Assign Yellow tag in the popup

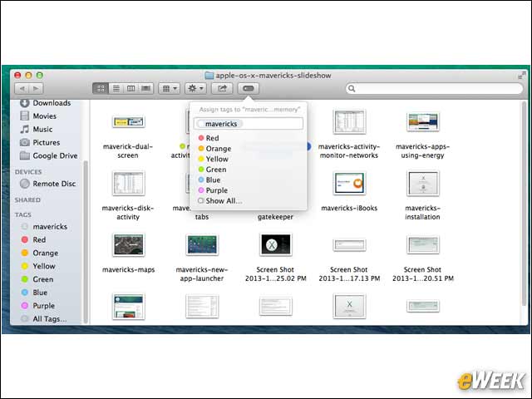213,159
